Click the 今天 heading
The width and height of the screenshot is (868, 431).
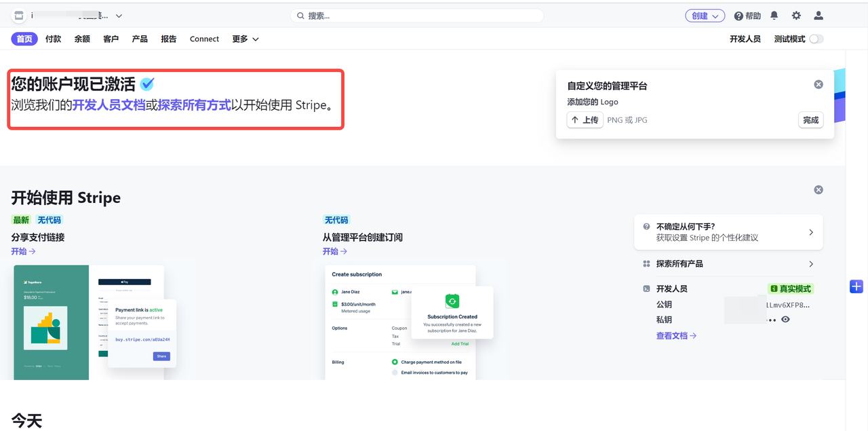click(26, 420)
